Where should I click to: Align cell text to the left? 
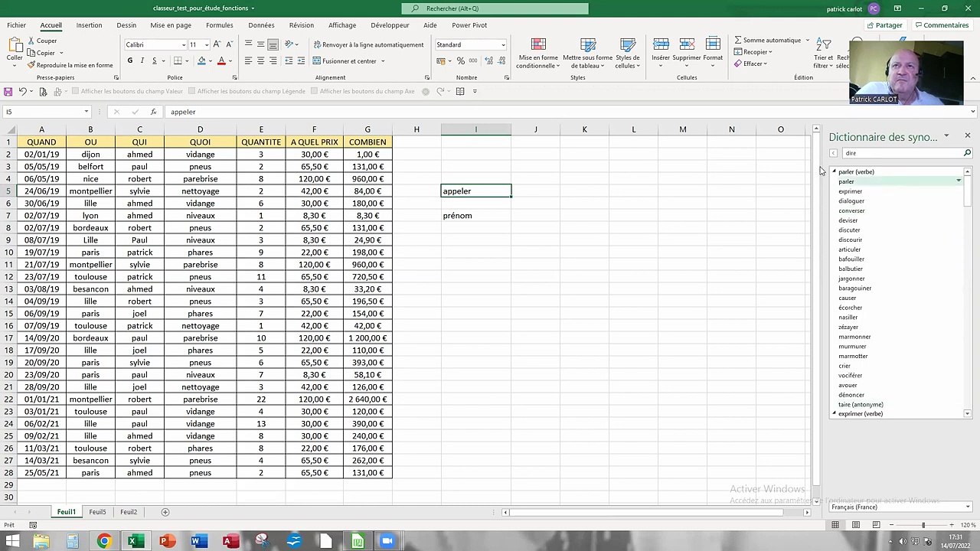(248, 60)
